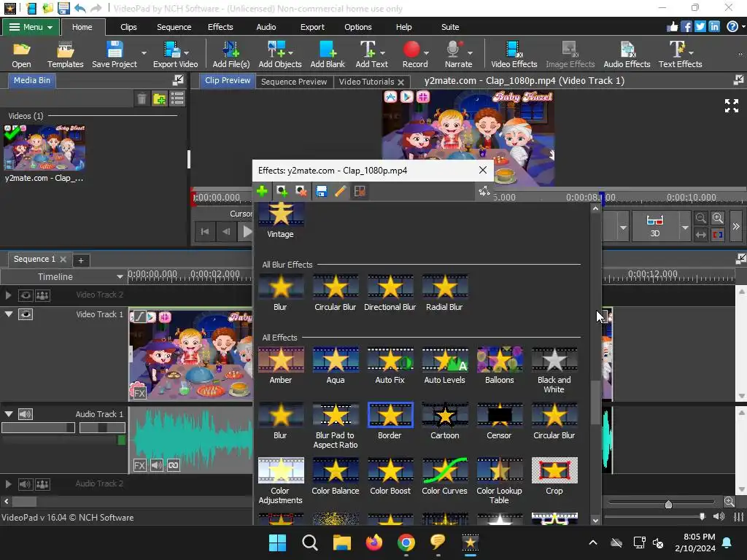Toggle Video Track 1 visibility eye
Viewport: 747px width, 560px height.
pyautogui.click(x=26, y=314)
